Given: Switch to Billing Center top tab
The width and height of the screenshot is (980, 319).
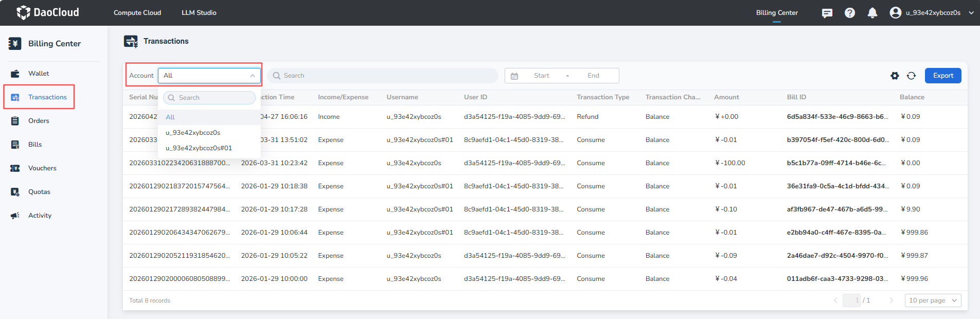Looking at the screenshot, I should click(777, 13).
